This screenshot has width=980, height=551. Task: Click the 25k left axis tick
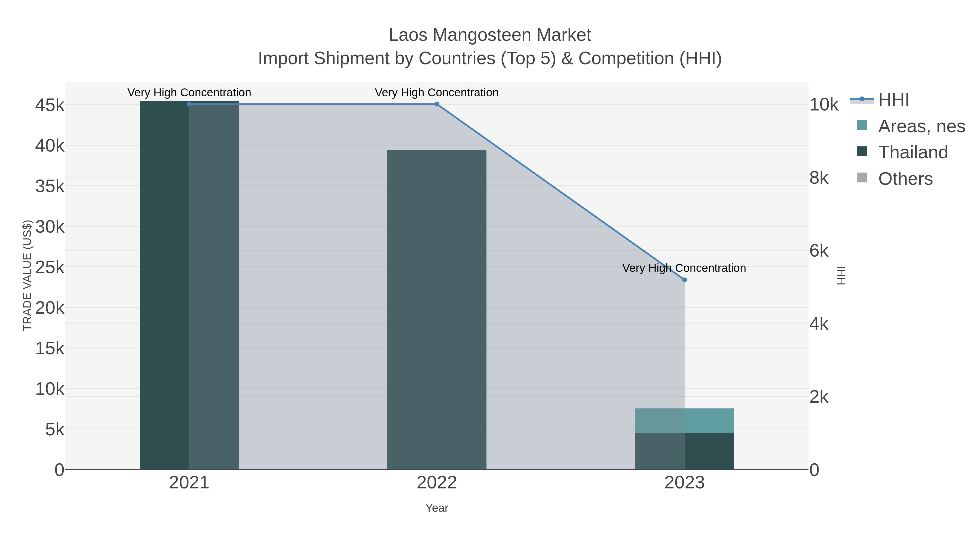[x=50, y=267]
